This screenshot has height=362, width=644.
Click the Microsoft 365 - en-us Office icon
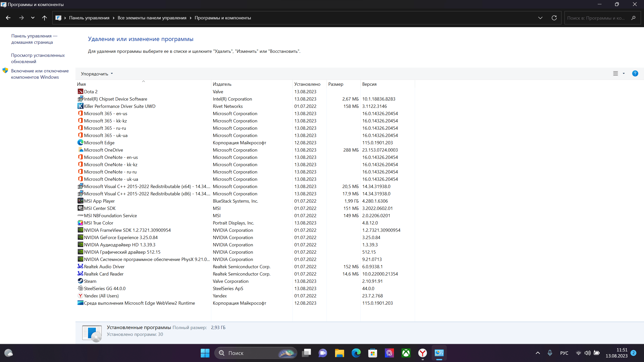click(80, 113)
